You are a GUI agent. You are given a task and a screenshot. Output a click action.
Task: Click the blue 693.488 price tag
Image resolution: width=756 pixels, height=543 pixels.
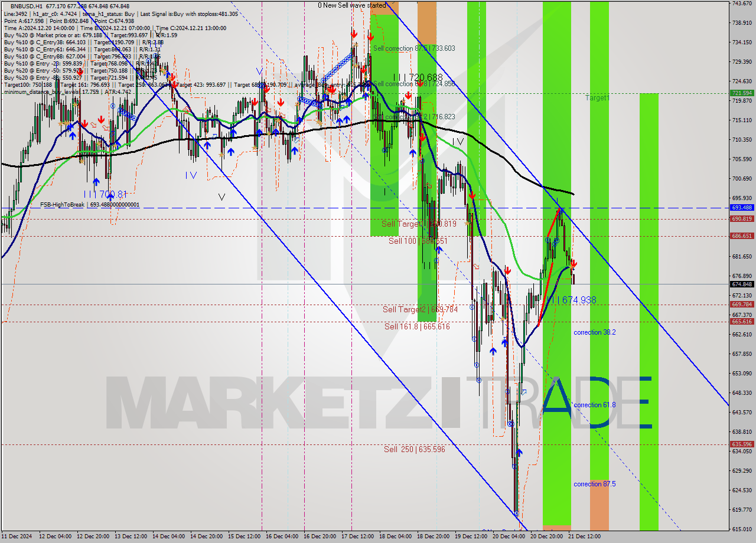(742, 208)
